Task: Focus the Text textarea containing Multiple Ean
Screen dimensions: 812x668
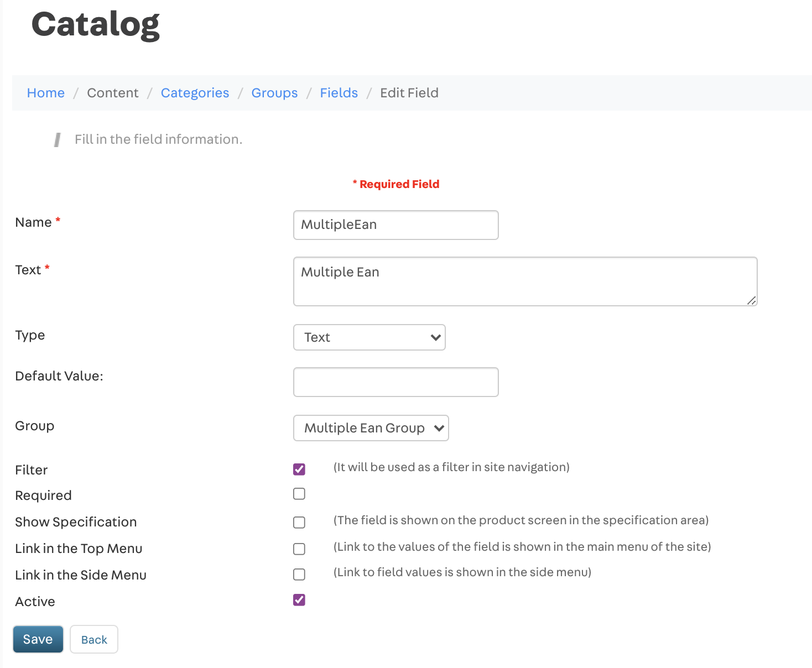Action: (524, 281)
